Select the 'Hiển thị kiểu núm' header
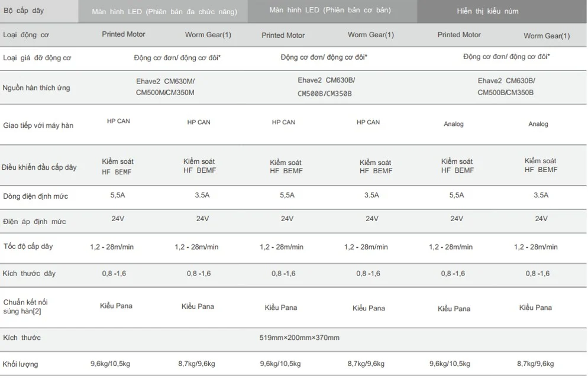588x379 pixels. pos(487,11)
